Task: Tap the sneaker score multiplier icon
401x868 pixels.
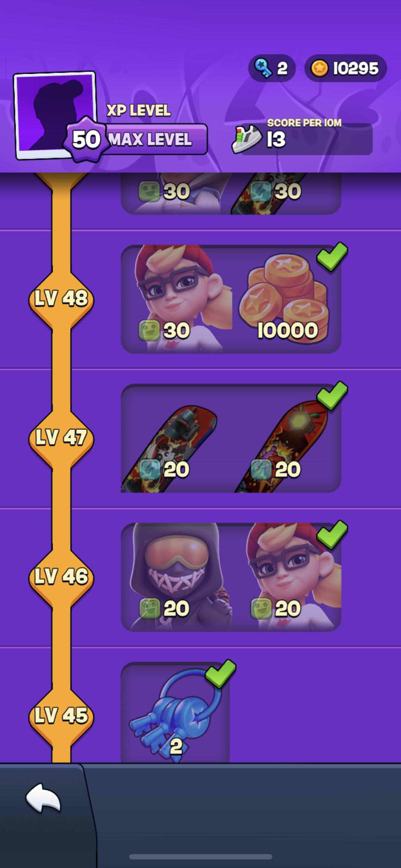Action: point(247,139)
